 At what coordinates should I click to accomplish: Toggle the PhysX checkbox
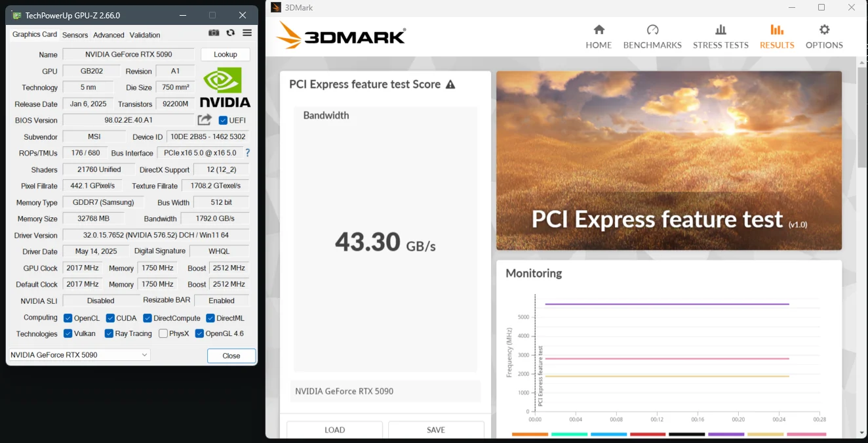tap(163, 333)
